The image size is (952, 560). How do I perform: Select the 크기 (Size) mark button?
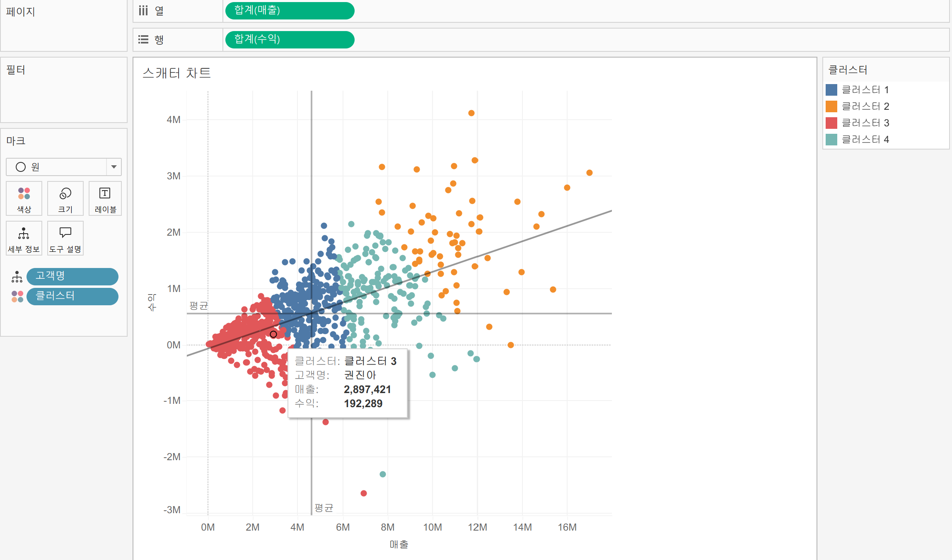(x=65, y=198)
